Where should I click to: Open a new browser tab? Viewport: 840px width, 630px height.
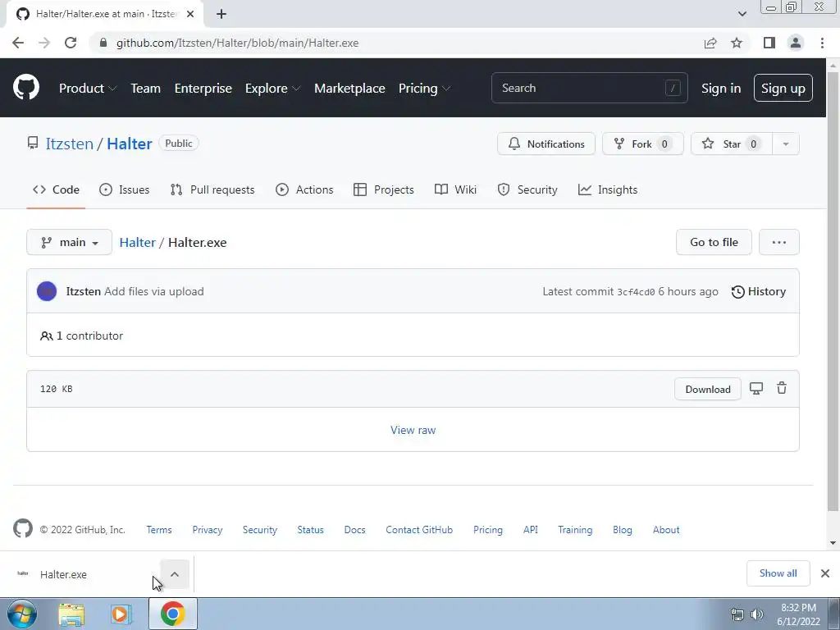click(x=221, y=14)
